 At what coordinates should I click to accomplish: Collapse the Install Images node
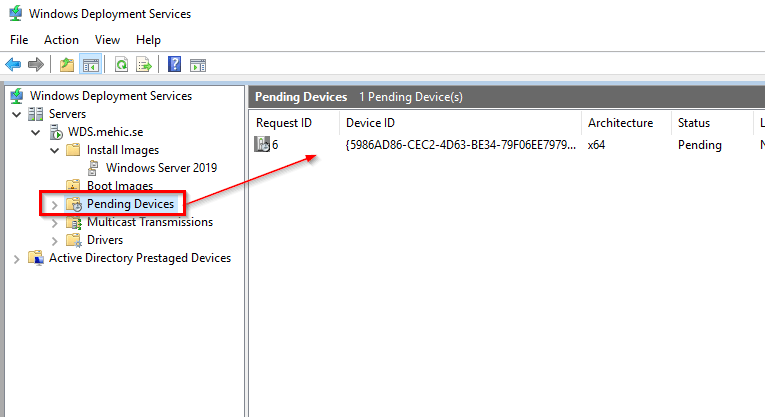[x=54, y=150]
